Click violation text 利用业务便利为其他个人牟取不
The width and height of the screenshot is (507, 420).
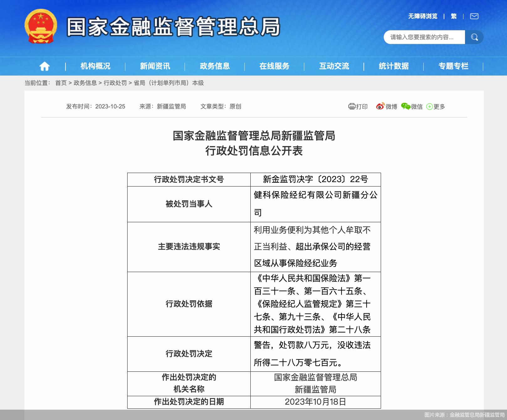point(312,230)
